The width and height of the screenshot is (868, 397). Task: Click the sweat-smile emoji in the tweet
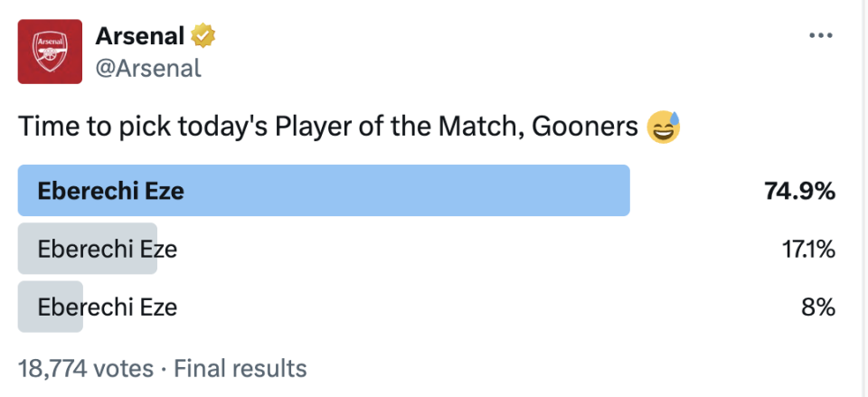pos(664,128)
